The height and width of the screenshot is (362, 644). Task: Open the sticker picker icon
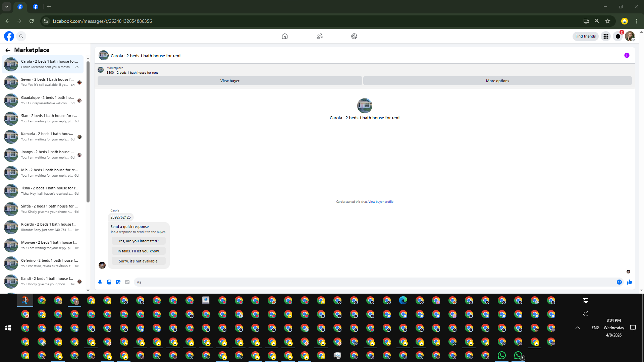[118, 282]
